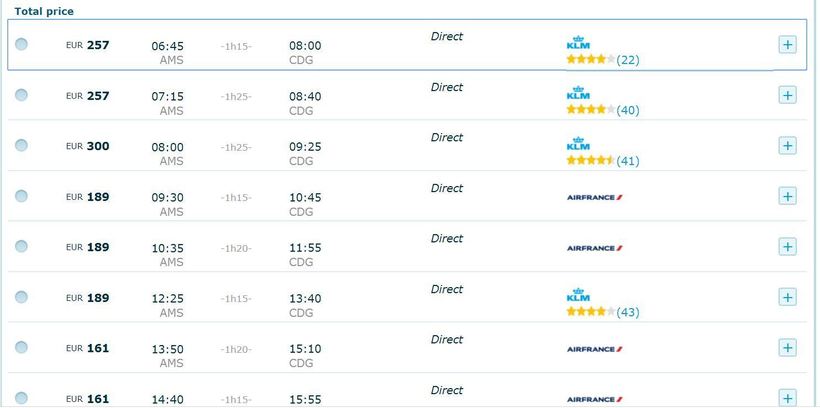Show details of the 10:35 flight
The image size is (820, 408).
(787, 247)
